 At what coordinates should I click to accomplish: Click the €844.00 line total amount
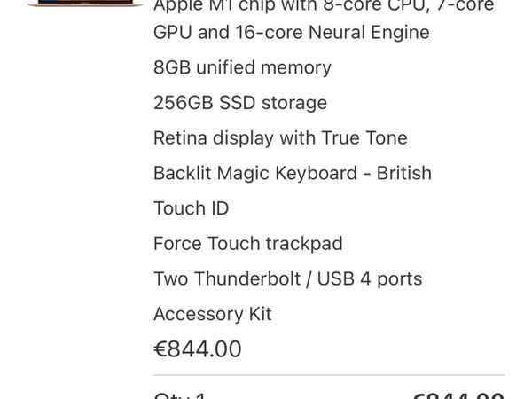pyautogui.click(x=458, y=395)
